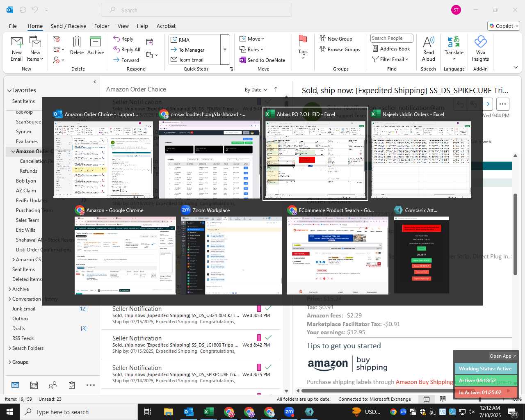This screenshot has height=420, width=525.
Task: Open the Junk Email folder
Action: click(24, 309)
